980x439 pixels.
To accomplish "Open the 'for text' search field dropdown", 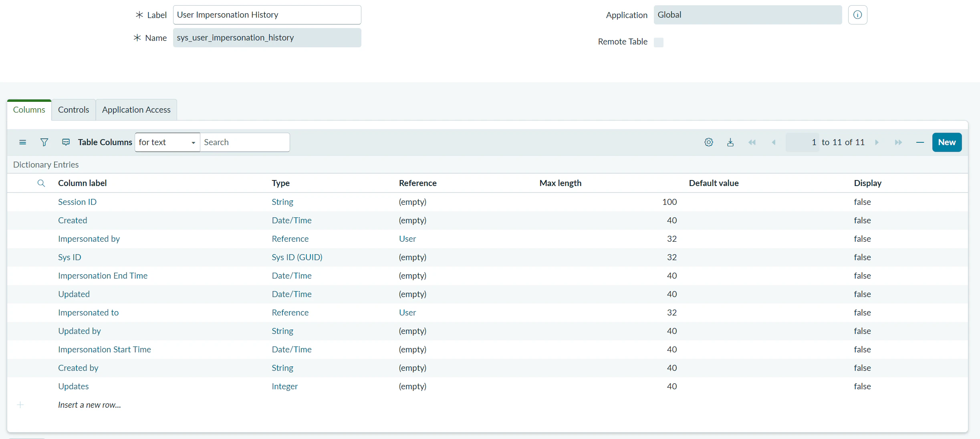I will click(x=167, y=142).
